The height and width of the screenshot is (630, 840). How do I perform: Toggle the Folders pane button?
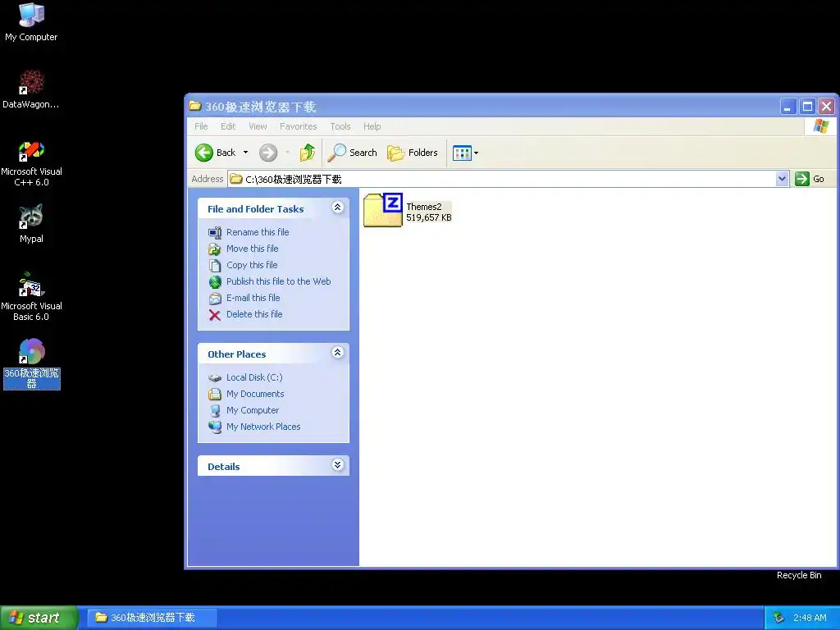click(413, 153)
